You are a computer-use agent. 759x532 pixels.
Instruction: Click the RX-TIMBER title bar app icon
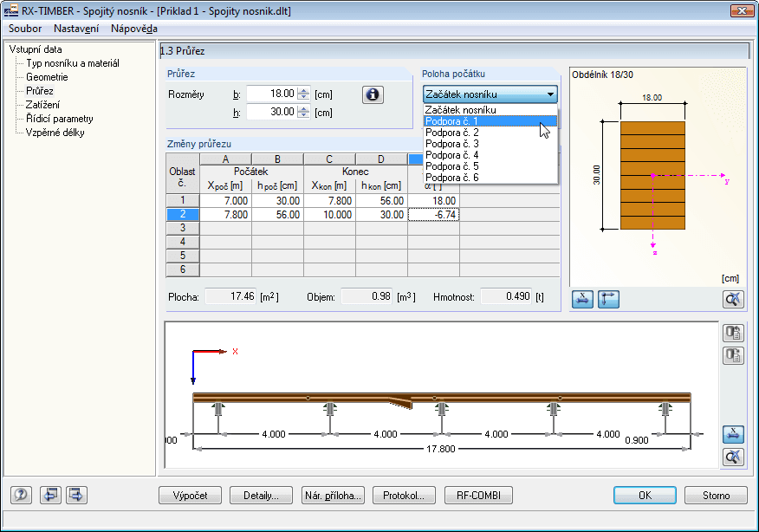coord(10,10)
